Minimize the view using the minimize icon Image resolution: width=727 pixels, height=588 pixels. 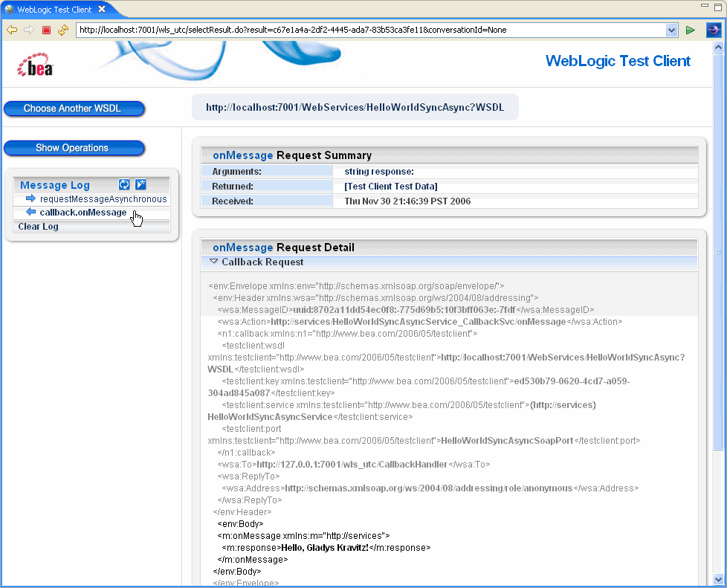(705, 5)
